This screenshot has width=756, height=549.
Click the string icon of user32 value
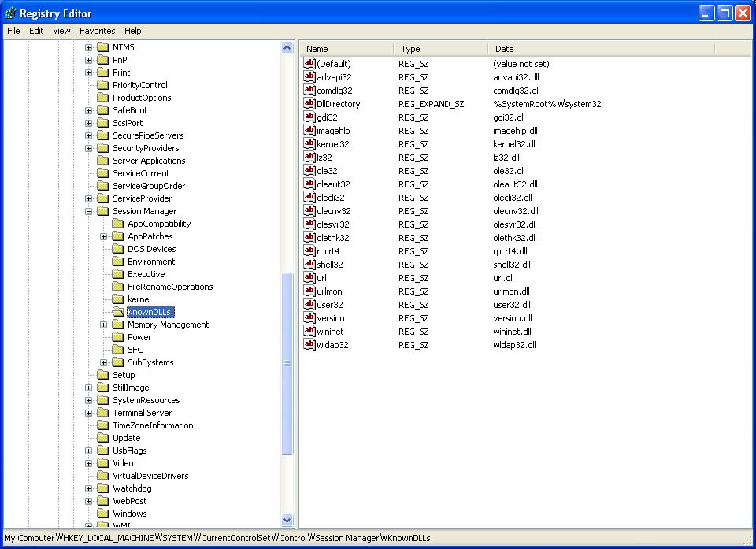[x=309, y=304]
